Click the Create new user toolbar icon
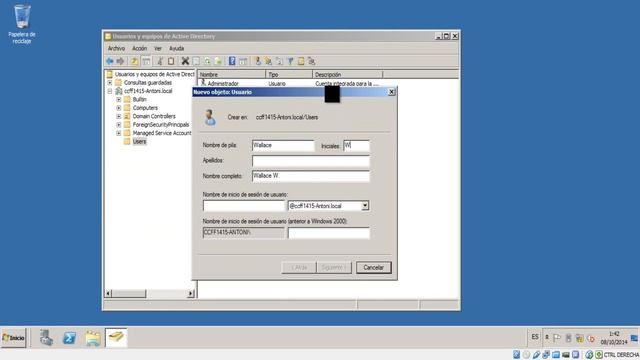Screen dimensions: 640x360 pyautogui.click(x=258, y=61)
